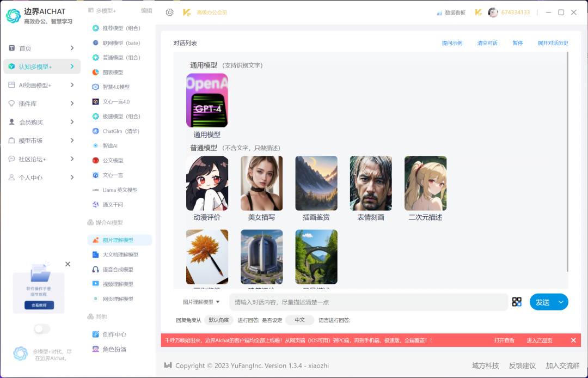Open the 美女描写 model thumbnail

tap(261, 183)
